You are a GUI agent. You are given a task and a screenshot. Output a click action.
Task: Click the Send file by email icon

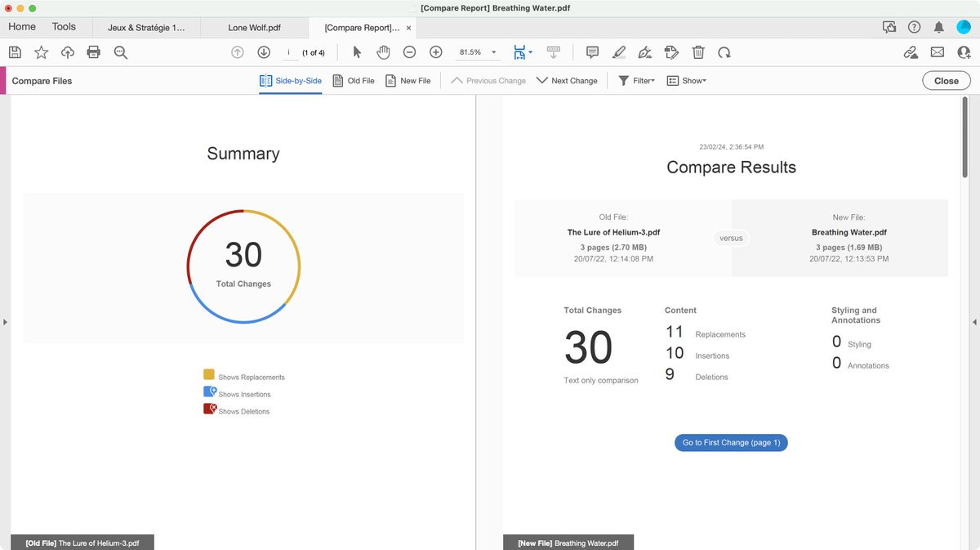coord(937,51)
